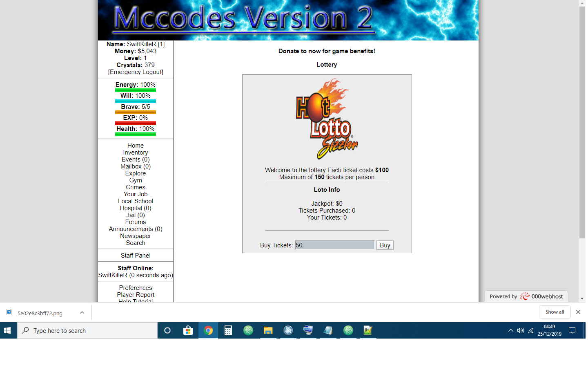Click the Chrome icon in the taskbar
This screenshot has height=368, width=588.
[208, 330]
